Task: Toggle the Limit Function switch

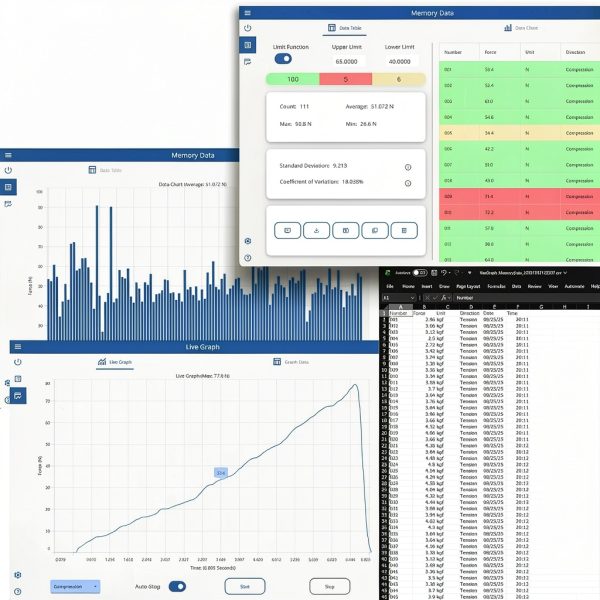Action: 283,59
